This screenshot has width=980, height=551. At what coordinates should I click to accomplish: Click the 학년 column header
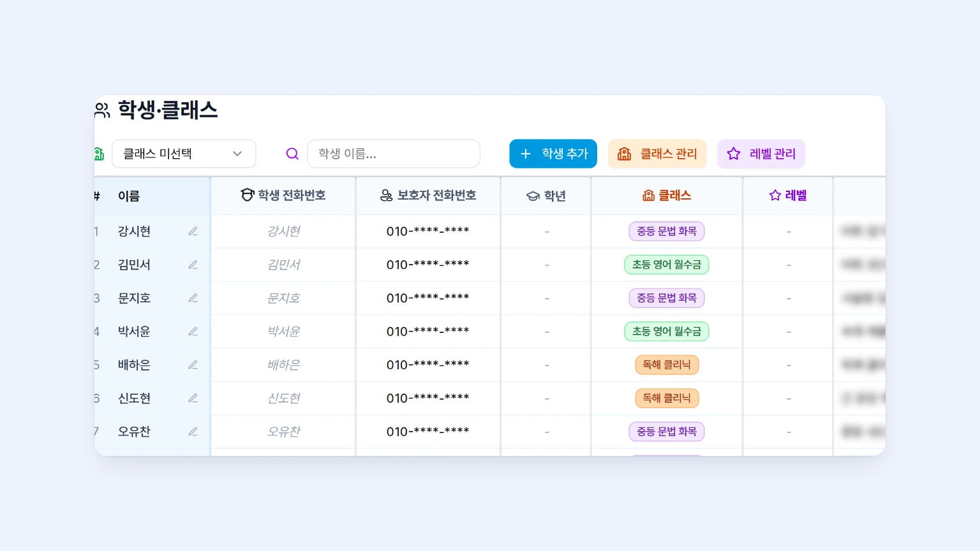click(x=546, y=196)
